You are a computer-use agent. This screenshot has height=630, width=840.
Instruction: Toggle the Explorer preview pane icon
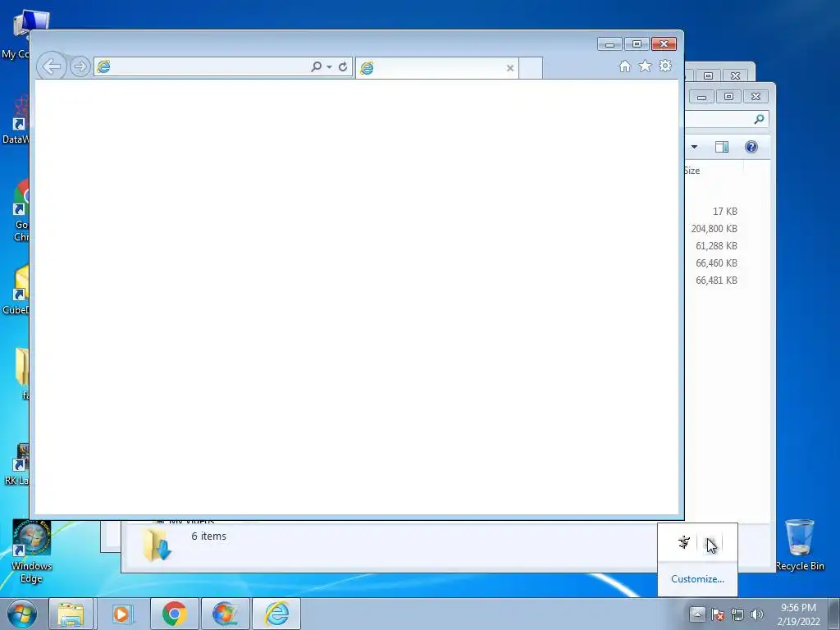pos(722,147)
